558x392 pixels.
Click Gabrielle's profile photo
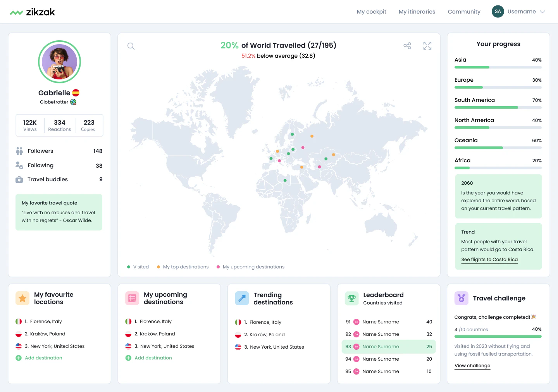coord(59,62)
